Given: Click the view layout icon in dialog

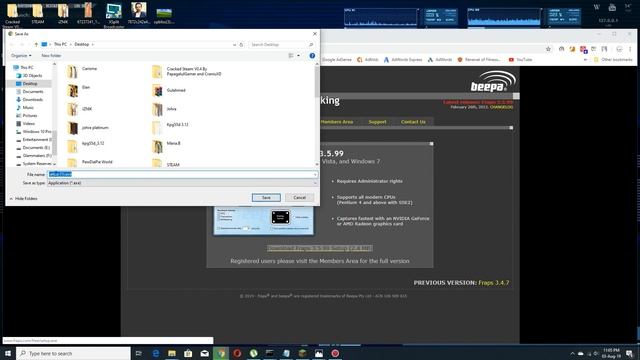Looking at the screenshot, I should [x=291, y=56].
